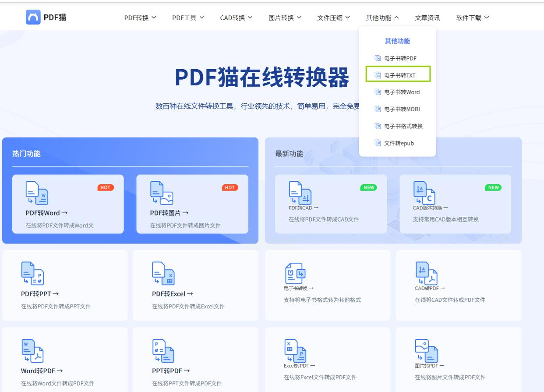The image size is (544, 392).
Task: Click the 热门功能 section heading
Action: click(x=26, y=154)
